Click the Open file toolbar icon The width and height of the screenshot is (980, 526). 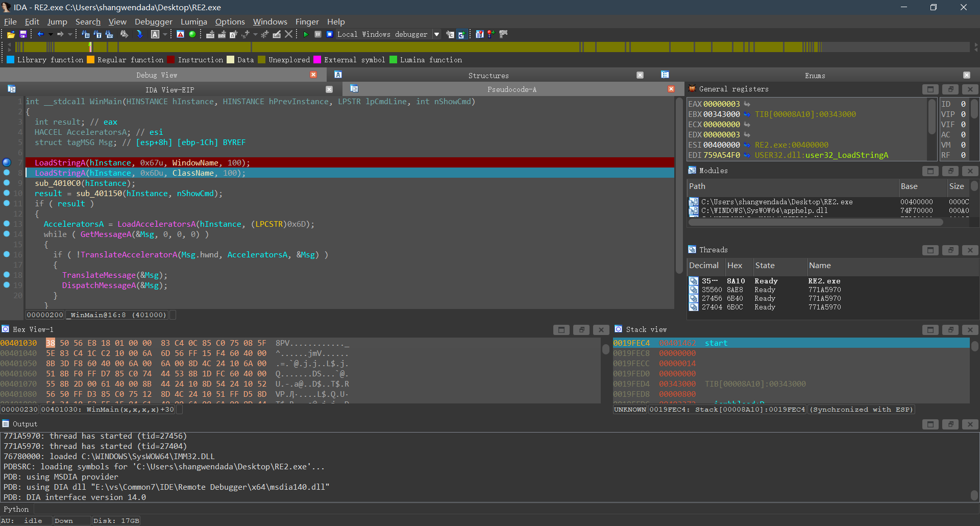(11, 34)
